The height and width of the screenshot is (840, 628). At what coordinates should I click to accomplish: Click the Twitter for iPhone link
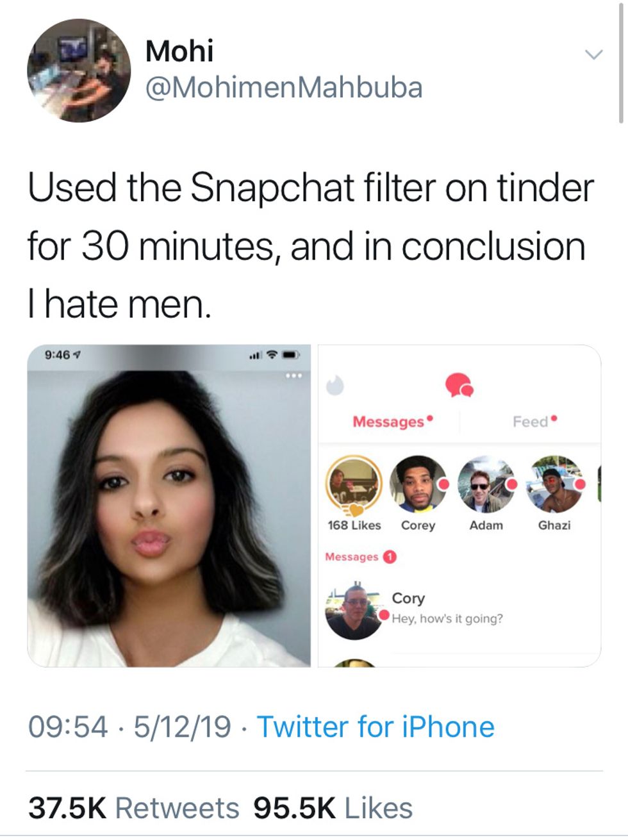pos(376,727)
